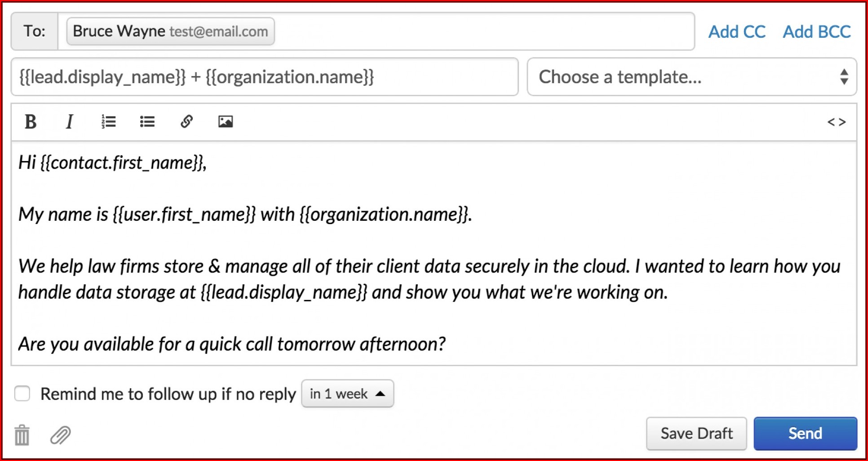
Task: Send the email
Action: point(805,434)
